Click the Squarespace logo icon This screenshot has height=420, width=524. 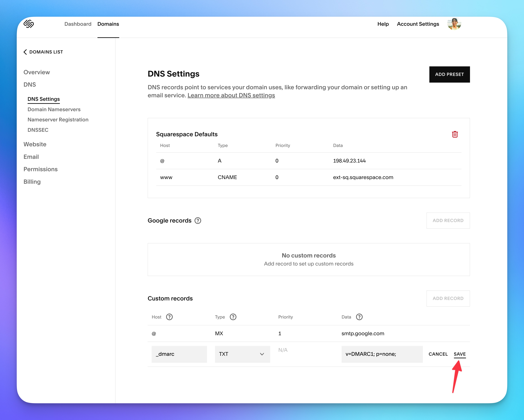tap(29, 24)
